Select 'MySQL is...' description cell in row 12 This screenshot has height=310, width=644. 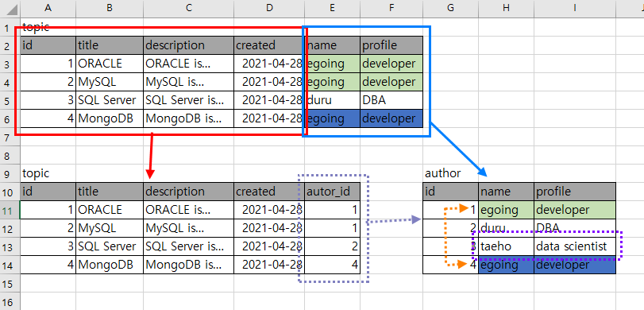click(x=189, y=228)
